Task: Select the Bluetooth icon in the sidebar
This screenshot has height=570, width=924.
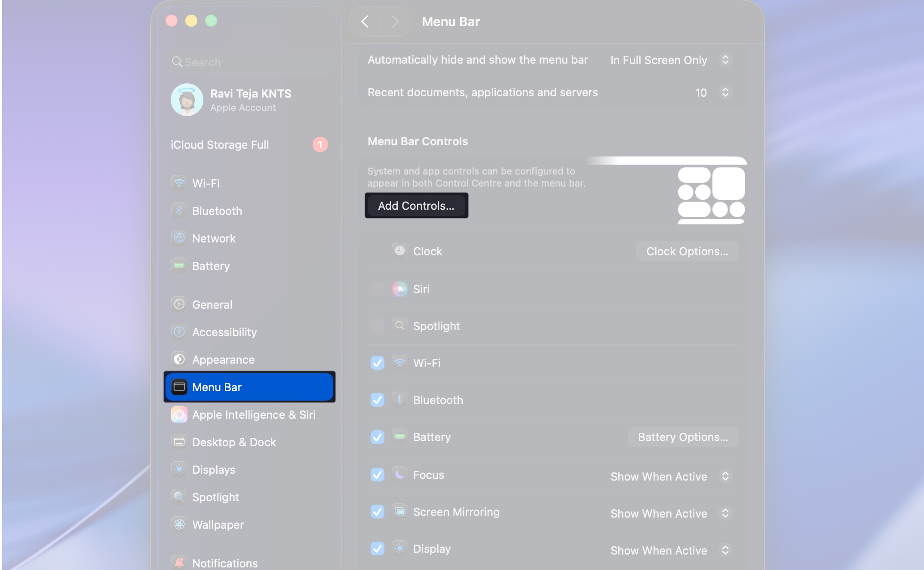Action: pos(179,211)
